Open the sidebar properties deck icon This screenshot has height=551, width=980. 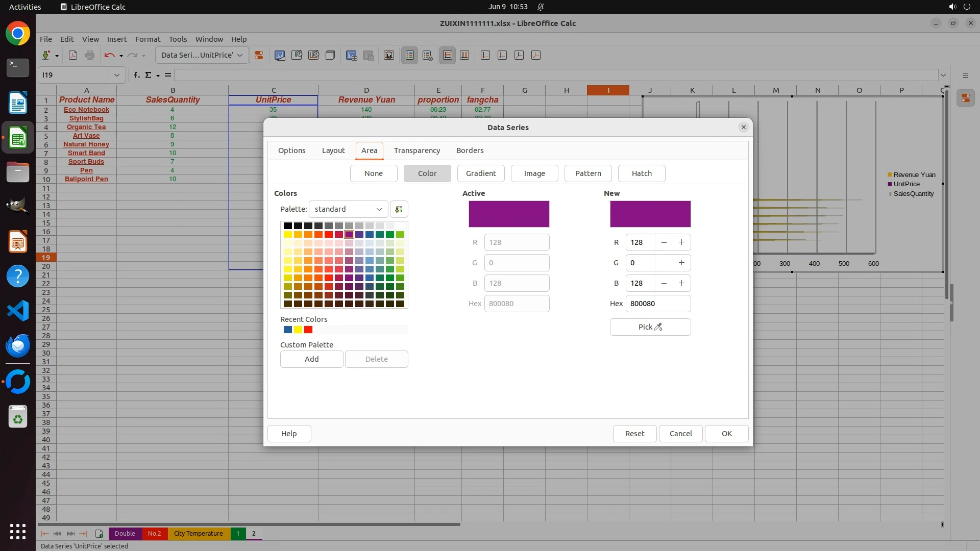coord(965,98)
